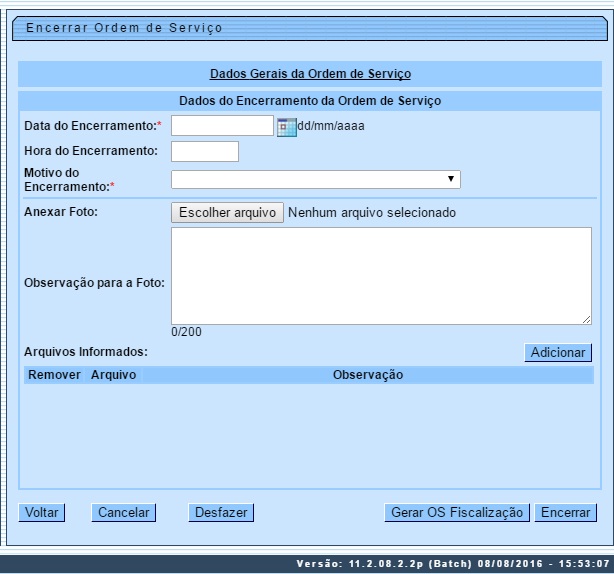Select the Observação column header

point(367,375)
